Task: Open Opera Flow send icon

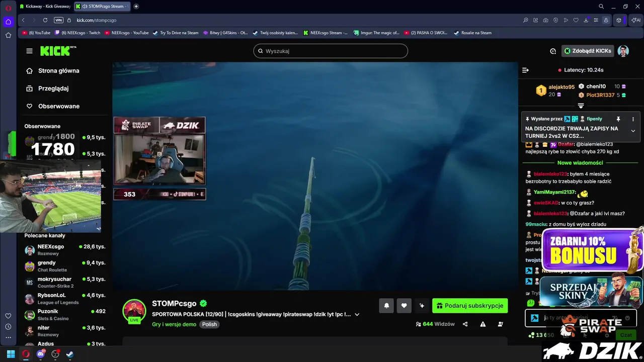Action: (x=566, y=20)
